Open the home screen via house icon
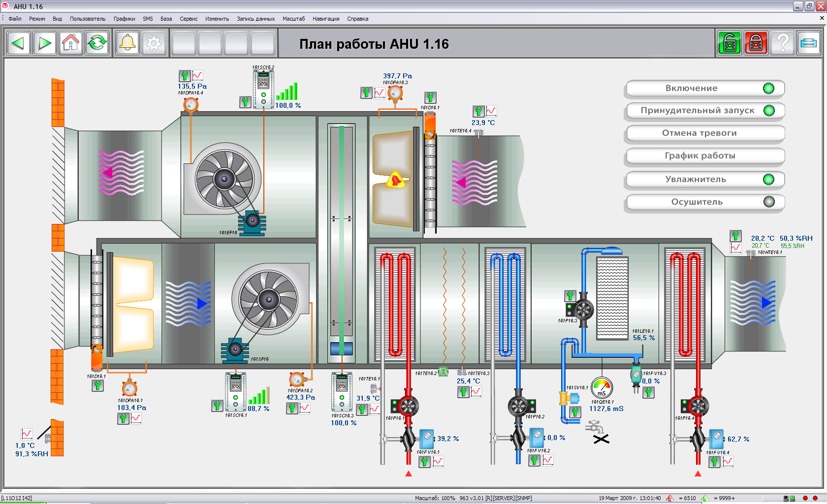The width and height of the screenshot is (827, 504). [x=71, y=43]
